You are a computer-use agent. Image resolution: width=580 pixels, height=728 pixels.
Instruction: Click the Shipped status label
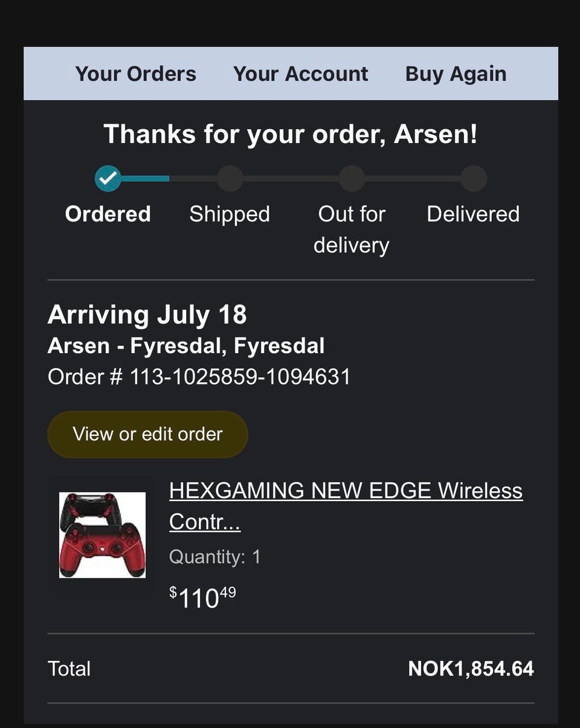tap(230, 214)
